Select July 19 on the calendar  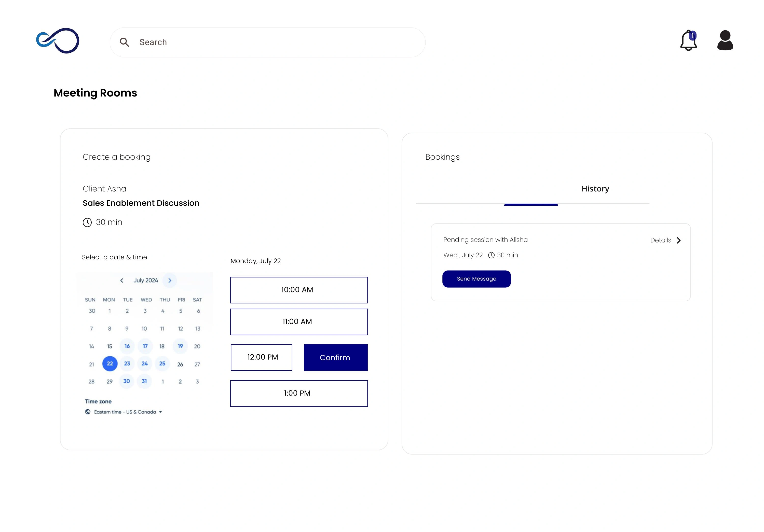click(x=180, y=346)
